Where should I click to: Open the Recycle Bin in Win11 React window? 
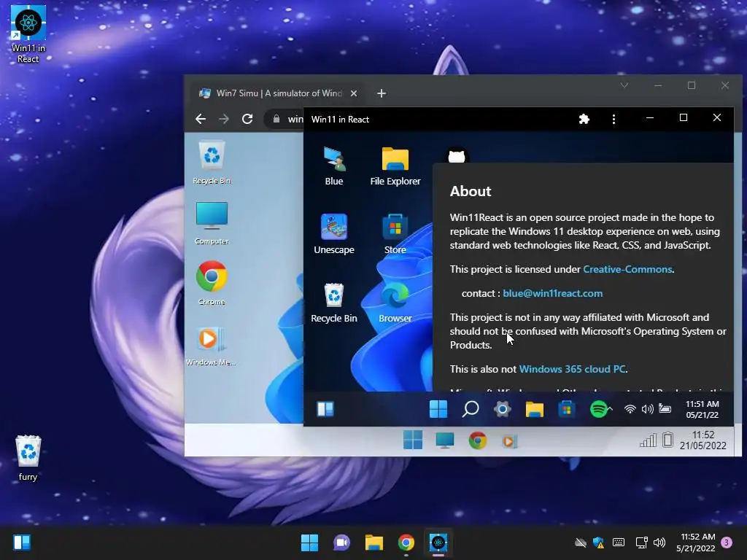click(334, 303)
